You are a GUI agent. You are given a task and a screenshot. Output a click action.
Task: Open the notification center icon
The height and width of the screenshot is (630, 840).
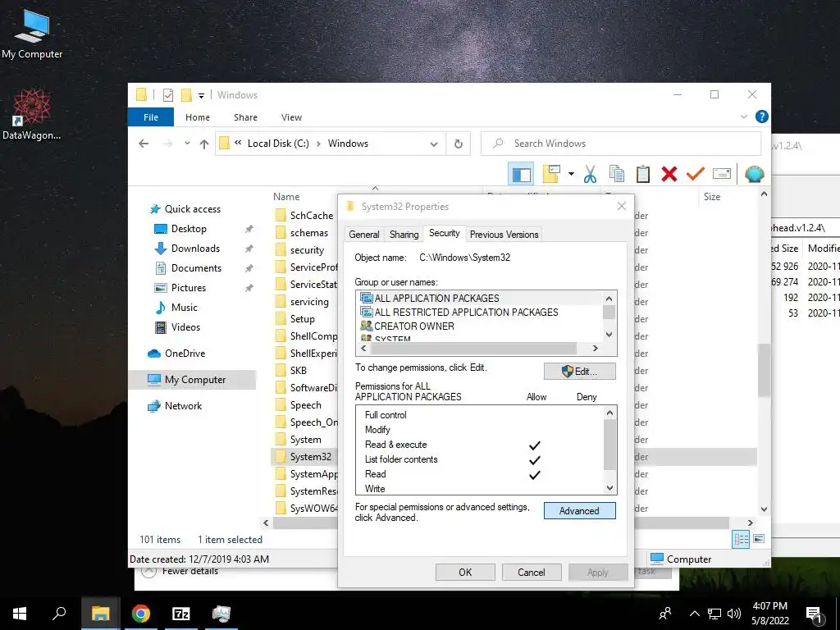815,614
